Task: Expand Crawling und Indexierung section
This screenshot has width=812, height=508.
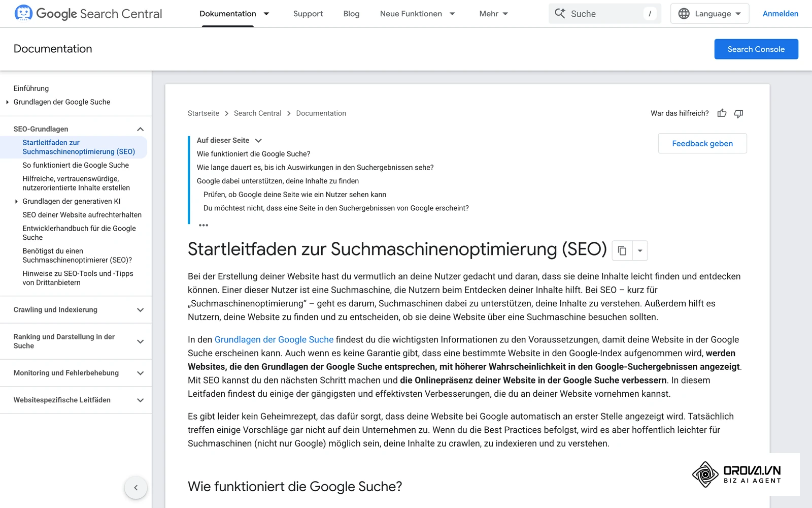Action: pos(141,310)
